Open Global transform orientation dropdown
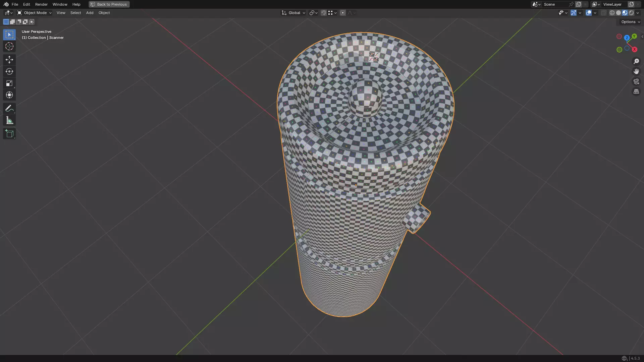The image size is (644, 362). coord(293,13)
